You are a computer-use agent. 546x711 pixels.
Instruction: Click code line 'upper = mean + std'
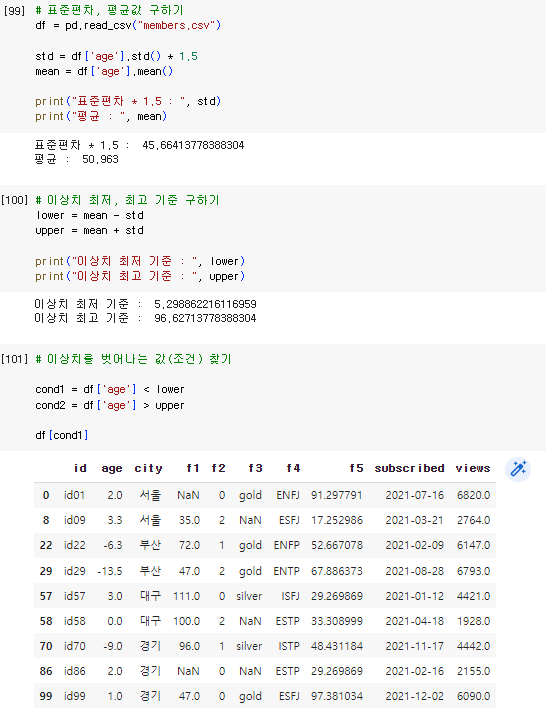(89, 231)
